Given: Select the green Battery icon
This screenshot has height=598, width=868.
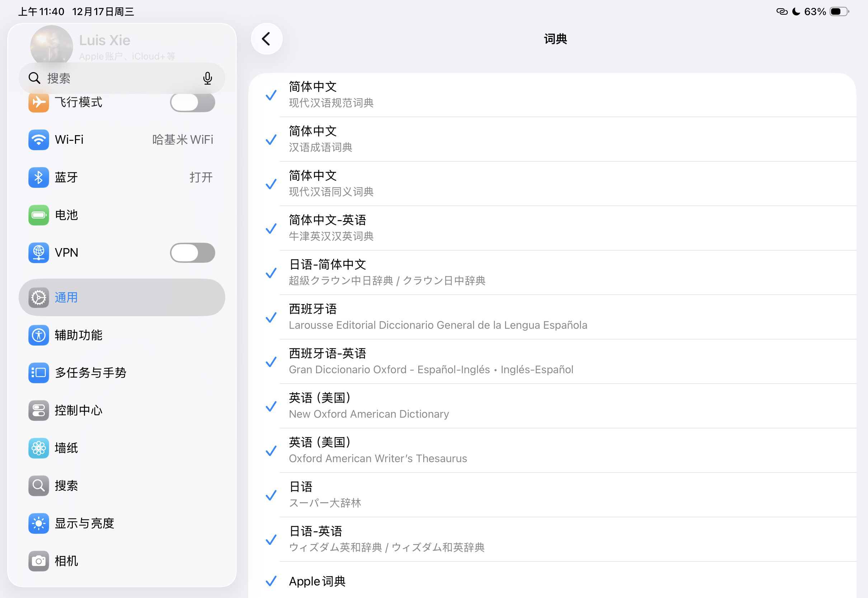Looking at the screenshot, I should pos(39,215).
